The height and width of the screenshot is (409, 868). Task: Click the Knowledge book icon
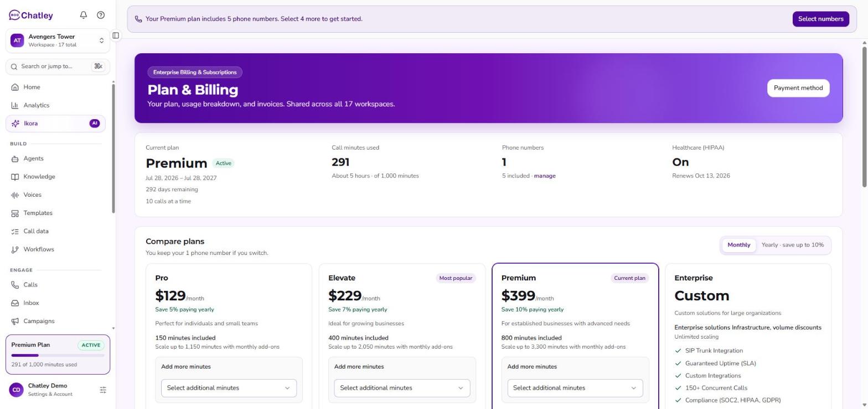click(x=15, y=177)
